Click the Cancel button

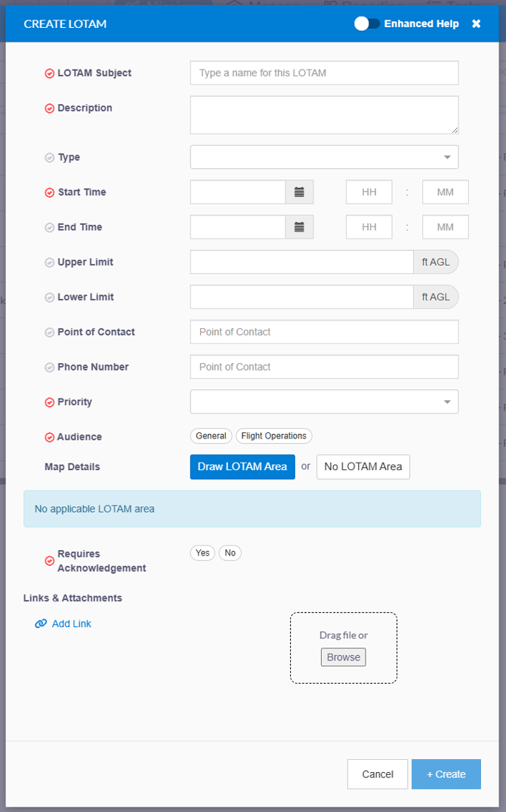378,774
